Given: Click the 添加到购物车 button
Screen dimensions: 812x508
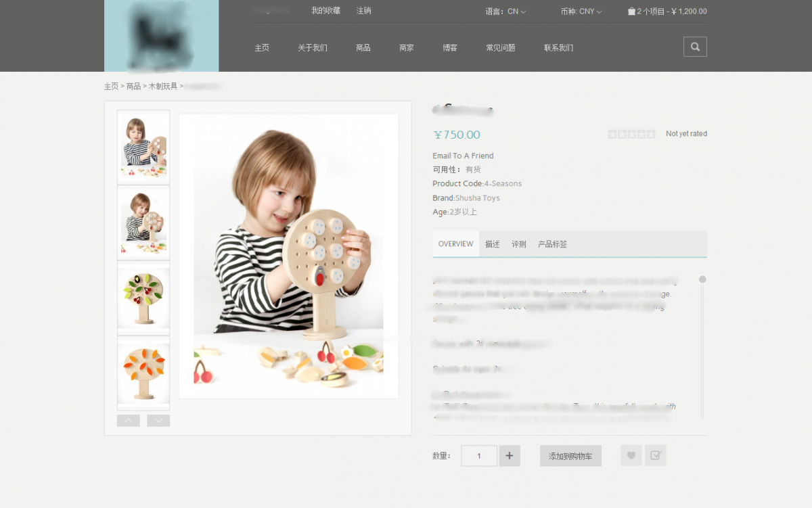Looking at the screenshot, I should click(570, 456).
